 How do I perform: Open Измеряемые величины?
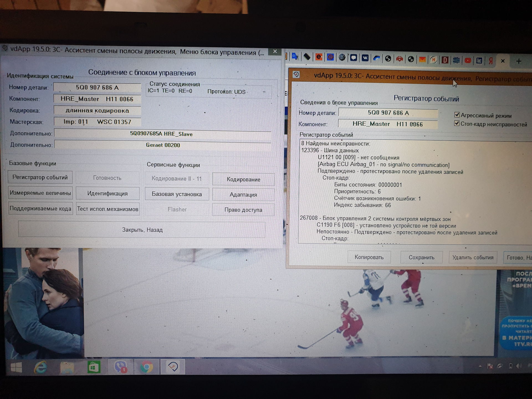coord(40,193)
